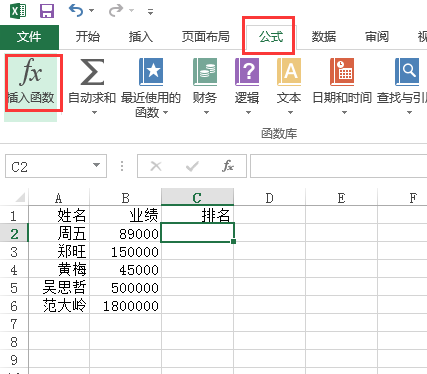Click cell 周五
Screen dimensions: 427x374
59,233
